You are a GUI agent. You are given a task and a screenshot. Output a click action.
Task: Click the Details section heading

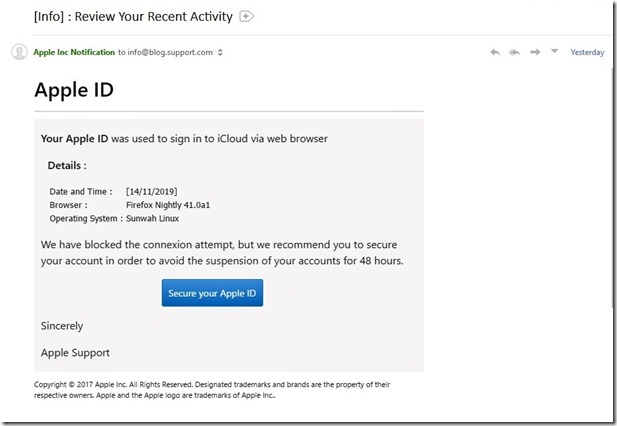click(67, 165)
